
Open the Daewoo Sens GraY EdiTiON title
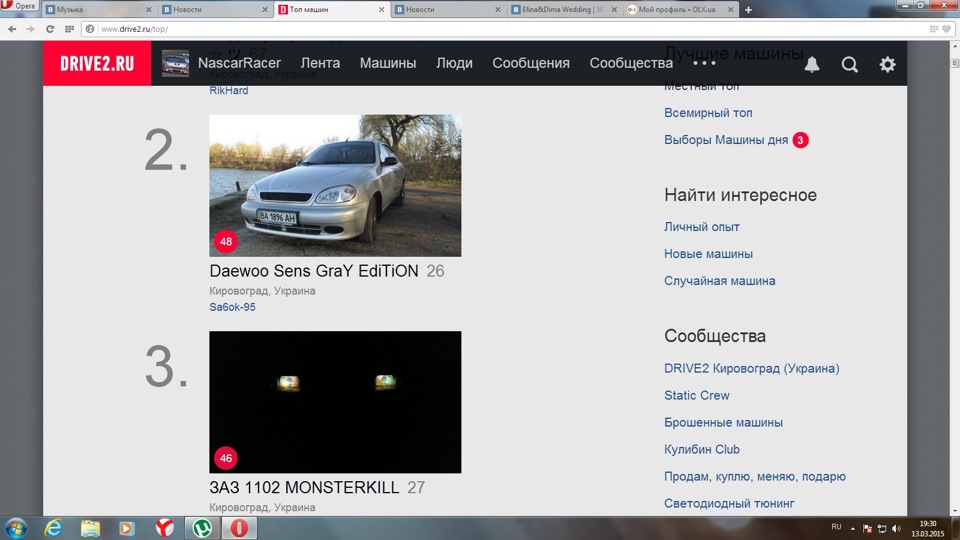click(314, 271)
